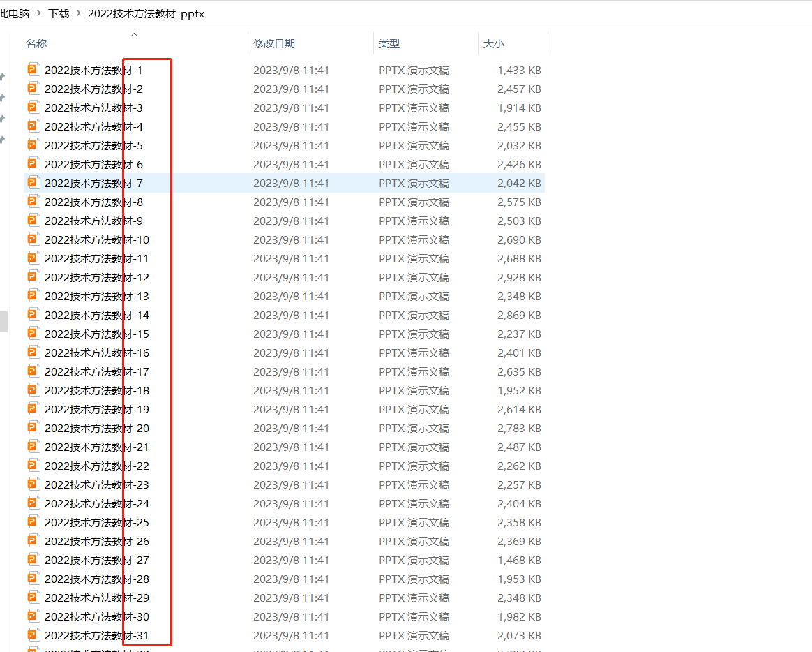
Task: Expand the chevron after 下载 in breadcrumb
Action: coord(78,13)
